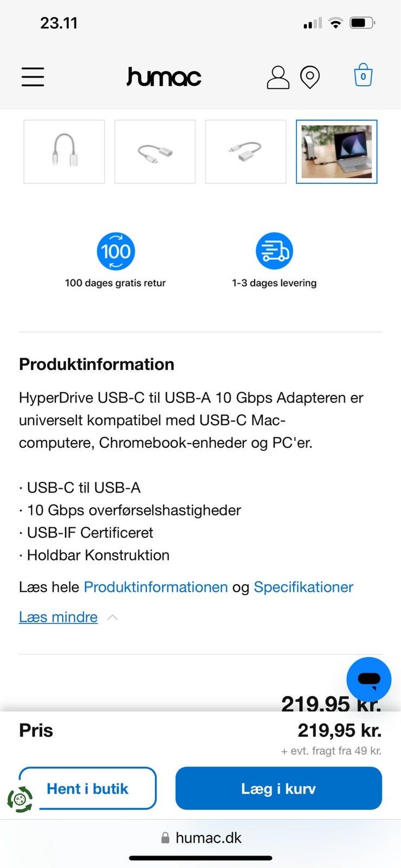Open the Specifikationer link

(x=303, y=587)
